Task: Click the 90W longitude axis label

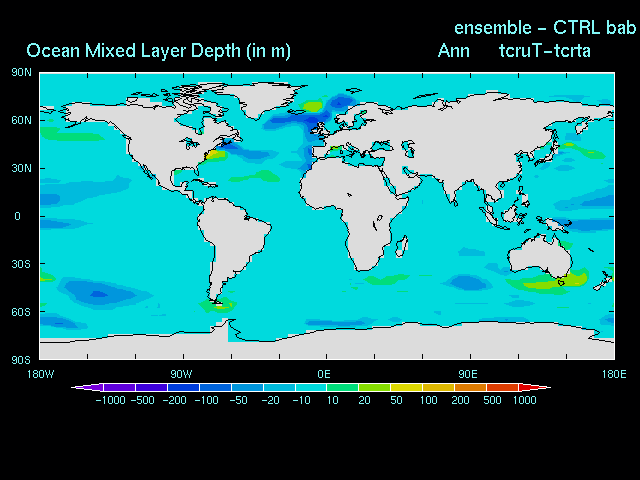Action: pos(180,373)
